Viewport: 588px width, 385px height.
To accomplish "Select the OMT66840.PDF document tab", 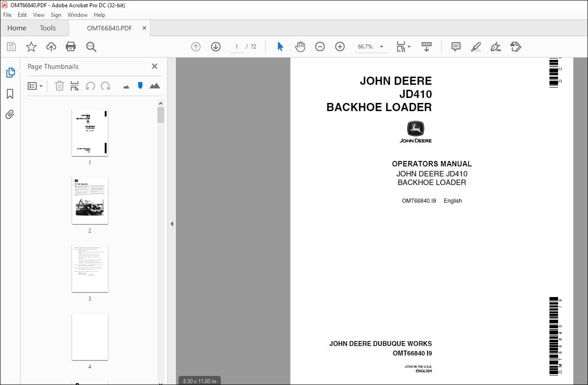I will (109, 28).
